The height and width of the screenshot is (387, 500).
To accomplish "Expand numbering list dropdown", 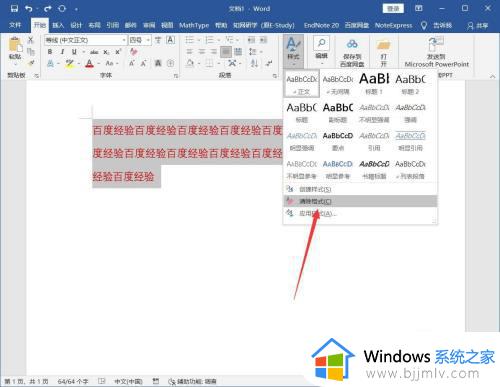I will (219, 40).
